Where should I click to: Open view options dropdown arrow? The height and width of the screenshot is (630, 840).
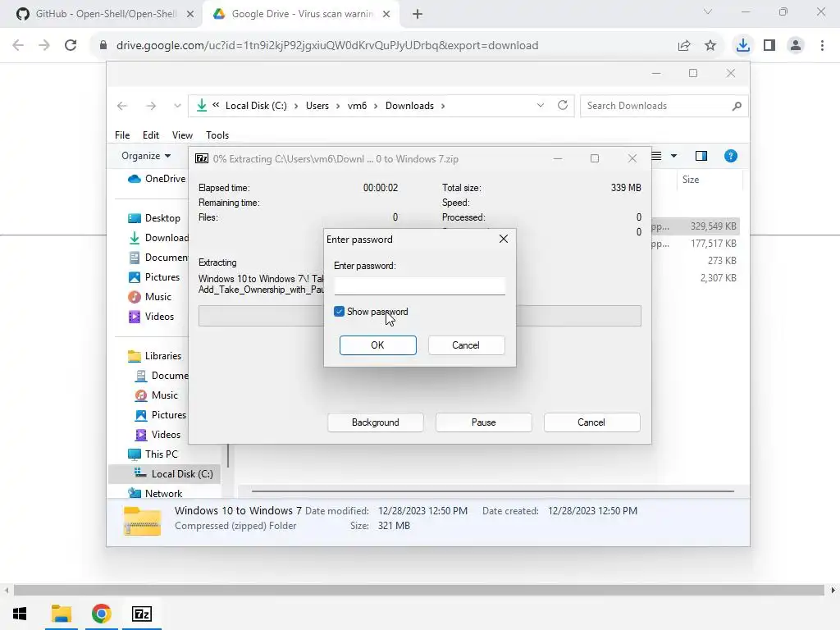coord(674,156)
